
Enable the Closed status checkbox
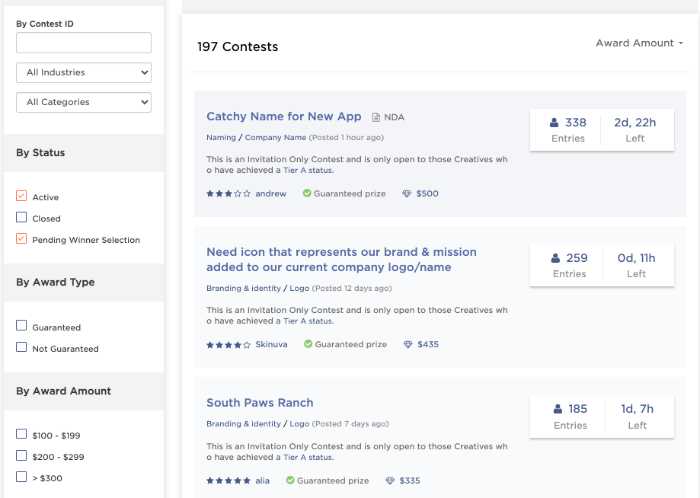coord(22,218)
